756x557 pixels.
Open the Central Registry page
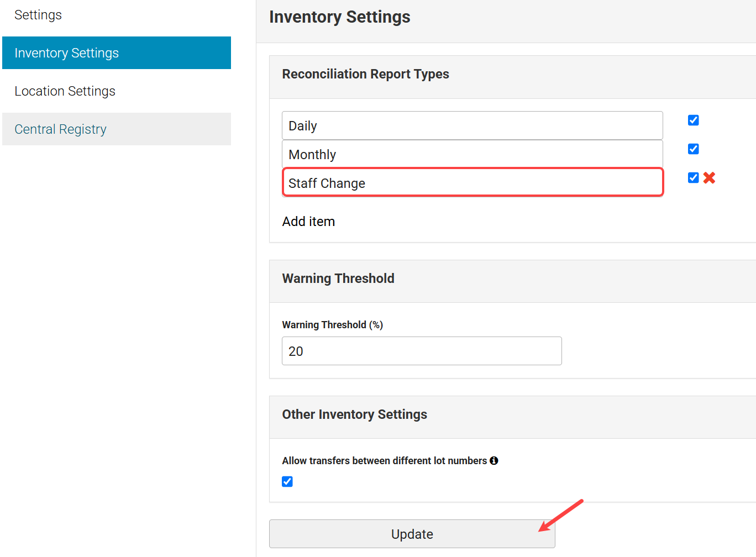coord(61,129)
